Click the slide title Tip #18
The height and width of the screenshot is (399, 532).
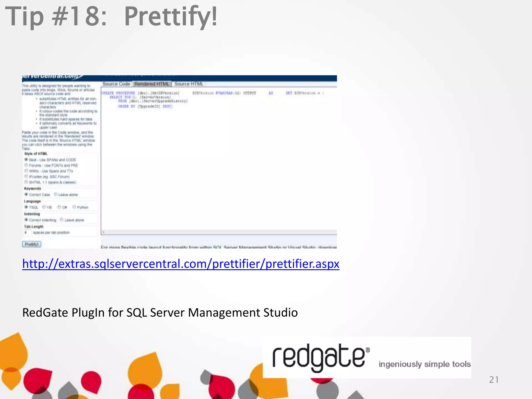111,17
